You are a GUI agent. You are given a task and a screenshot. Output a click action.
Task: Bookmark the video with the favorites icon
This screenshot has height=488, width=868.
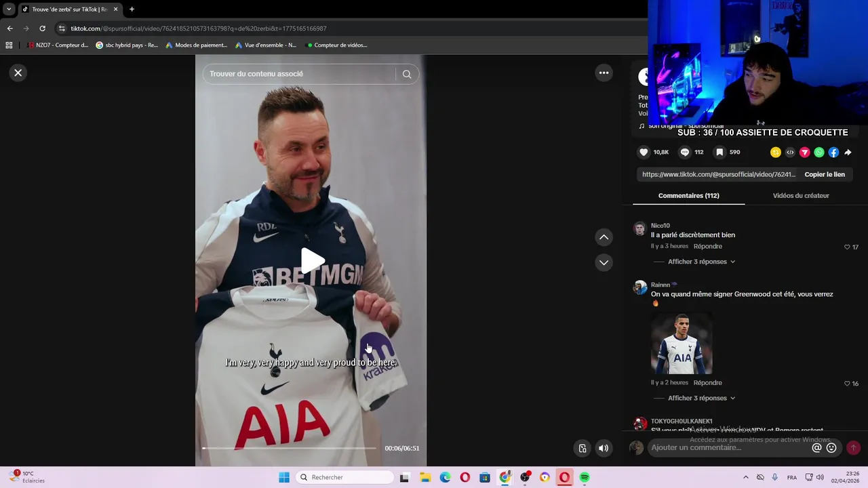(719, 152)
